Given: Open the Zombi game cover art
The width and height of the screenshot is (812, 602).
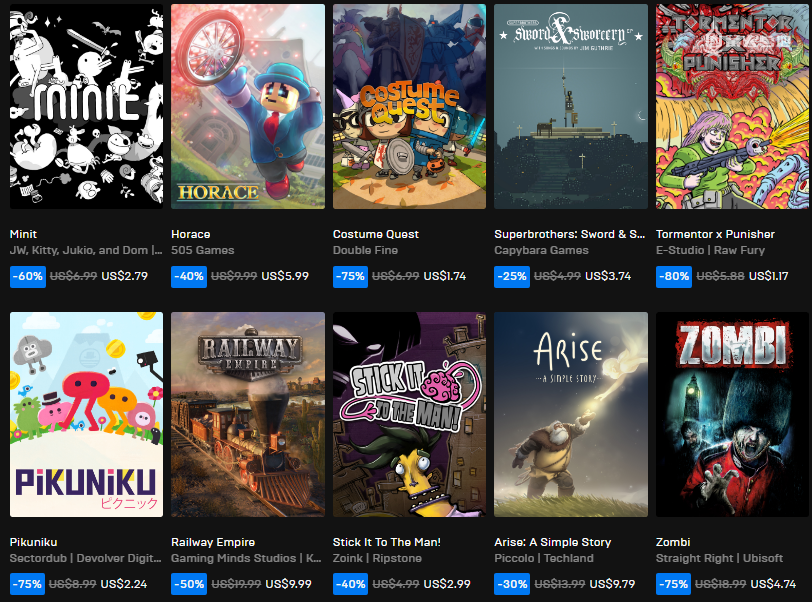Looking at the screenshot, I should point(732,414).
